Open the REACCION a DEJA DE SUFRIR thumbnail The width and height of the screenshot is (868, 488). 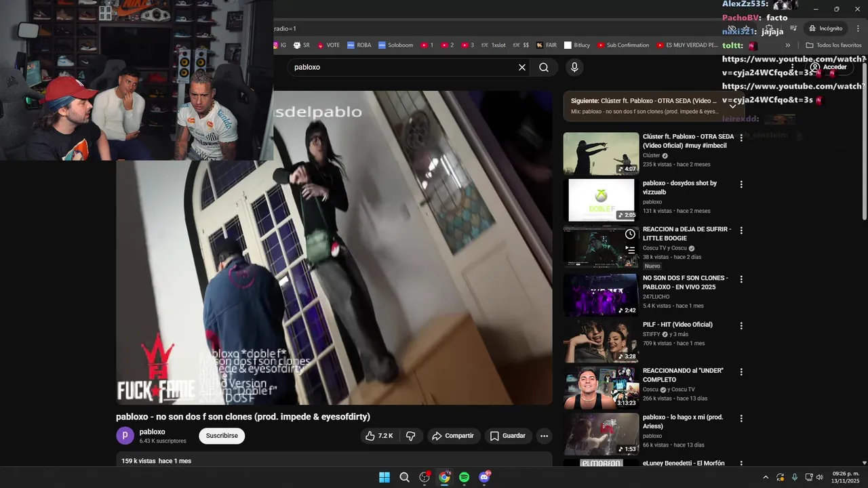601,246
